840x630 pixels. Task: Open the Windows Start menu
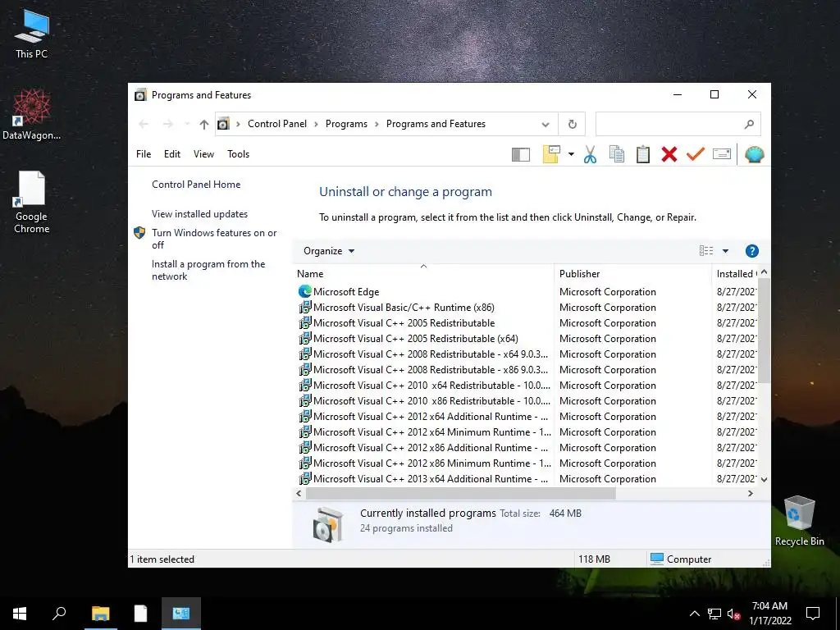(20, 614)
